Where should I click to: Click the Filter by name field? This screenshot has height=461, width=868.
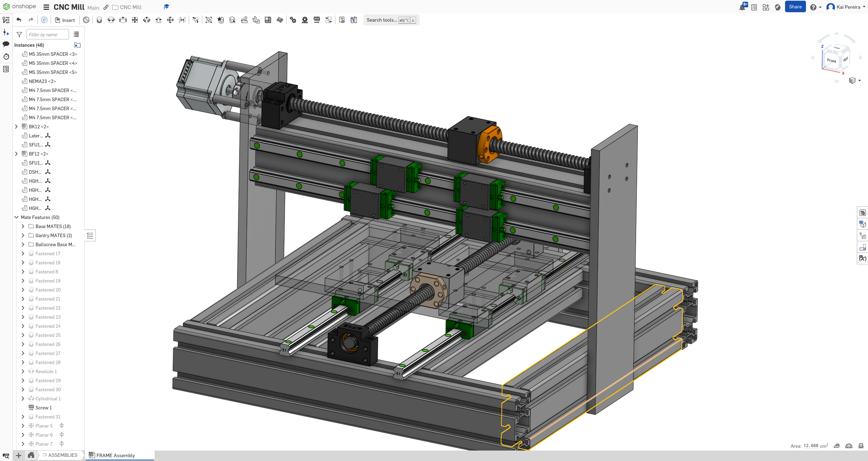click(47, 34)
